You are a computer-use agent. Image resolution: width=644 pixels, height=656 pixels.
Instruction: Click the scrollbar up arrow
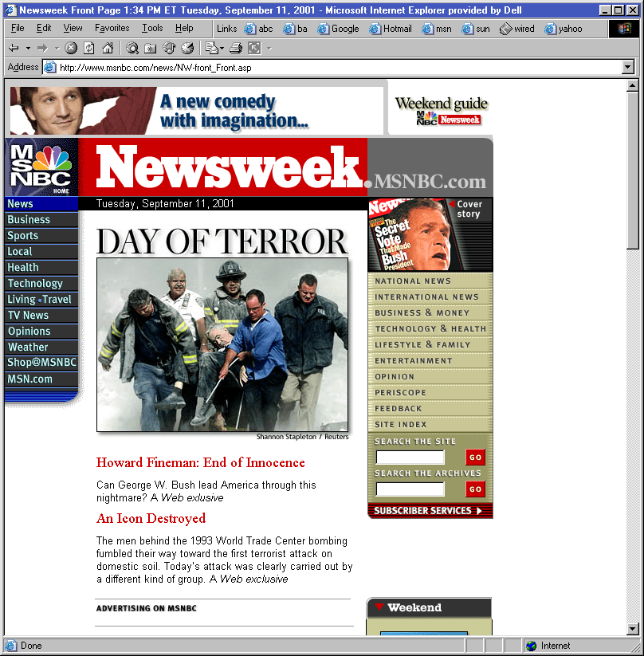coord(632,87)
